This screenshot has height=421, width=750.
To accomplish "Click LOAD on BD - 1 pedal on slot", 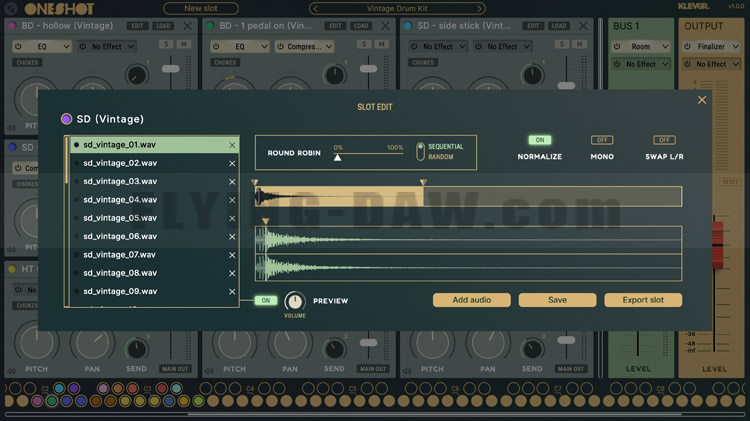I will pyautogui.click(x=361, y=26).
